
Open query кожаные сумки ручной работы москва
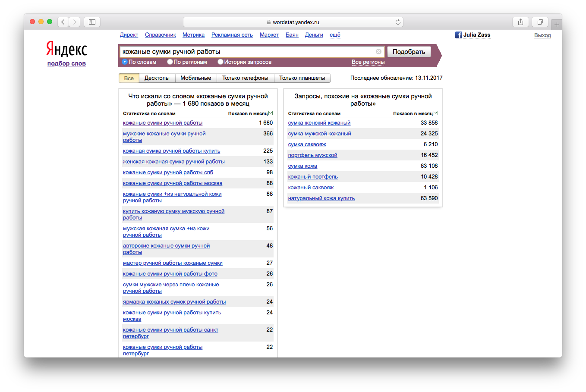coord(173,183)
